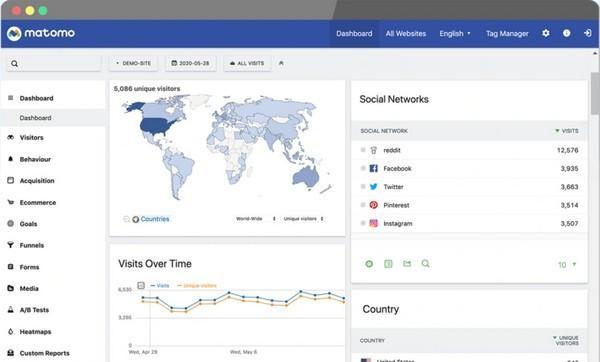Screen dimensions: 600x362
Task: Click the reddit row label
Action: (x=392, y=150)
